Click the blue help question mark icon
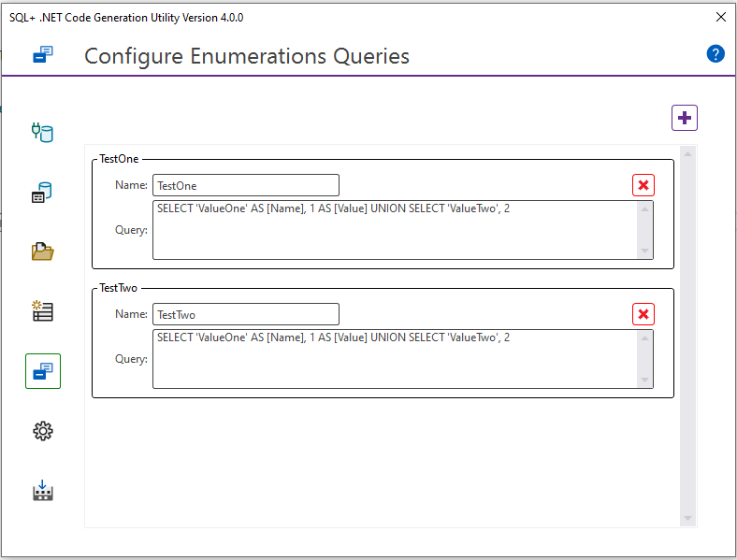Screen dimensions: 737x560 click(715, 53)
